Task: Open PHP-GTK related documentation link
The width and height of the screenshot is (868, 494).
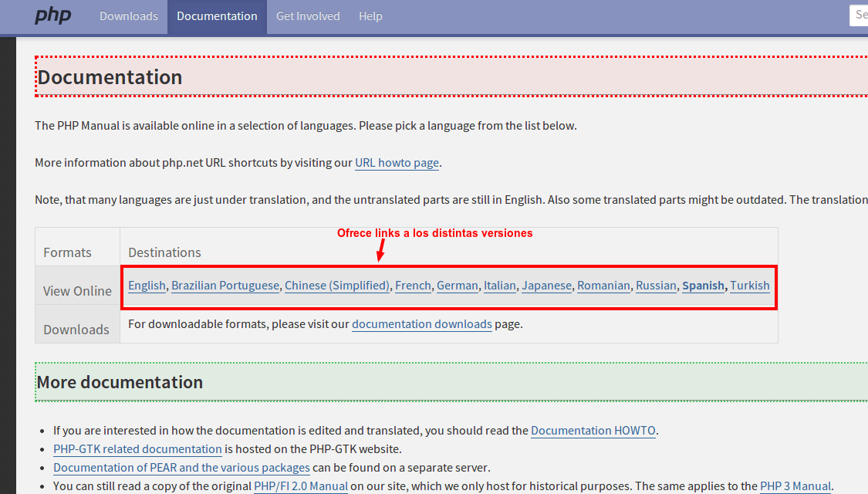Action: coord(137,449)
